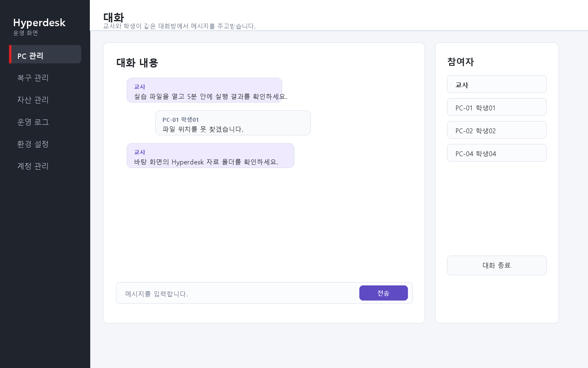Click the message '실습 파일을 열고 5분 안에 실행 결과를 확인하세요.'
Image resolution: width=588 pixels, height=368 pixels.
(x=210, y=96)
